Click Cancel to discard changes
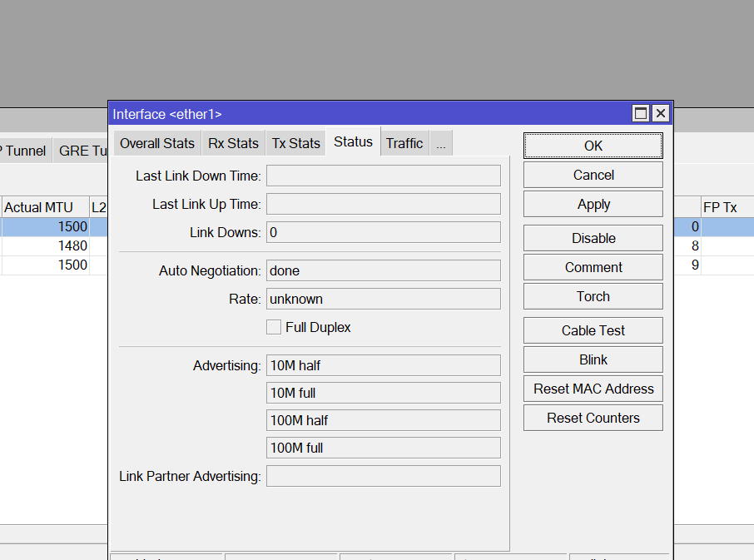 point(593,175)
